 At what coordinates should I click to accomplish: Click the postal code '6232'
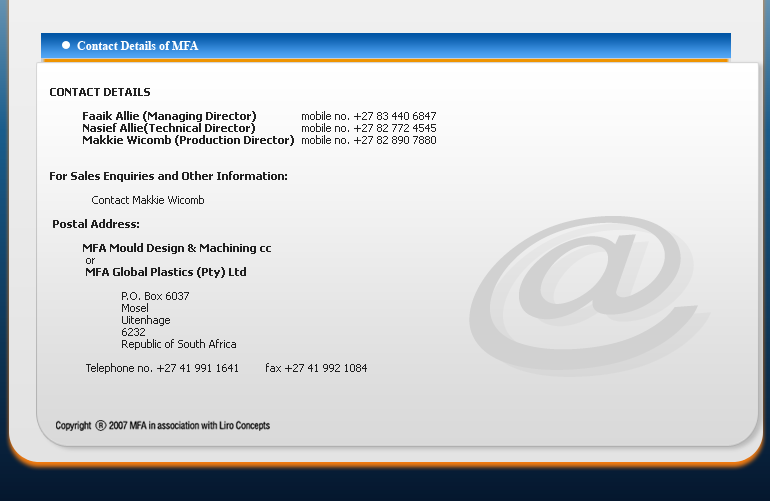pos(133,333)
